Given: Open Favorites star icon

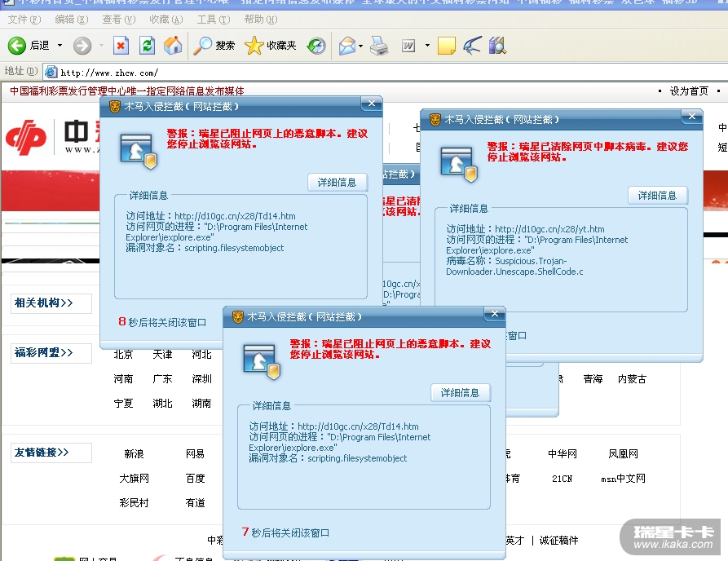Looking at the screenshot, I should tap(254, 46).
